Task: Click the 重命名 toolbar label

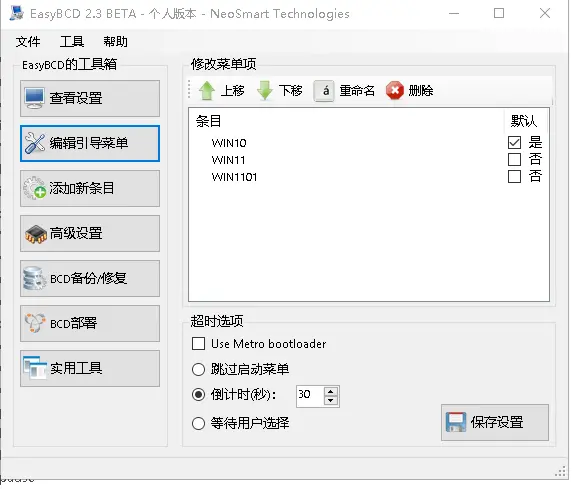Action: (x=357, y=90)
